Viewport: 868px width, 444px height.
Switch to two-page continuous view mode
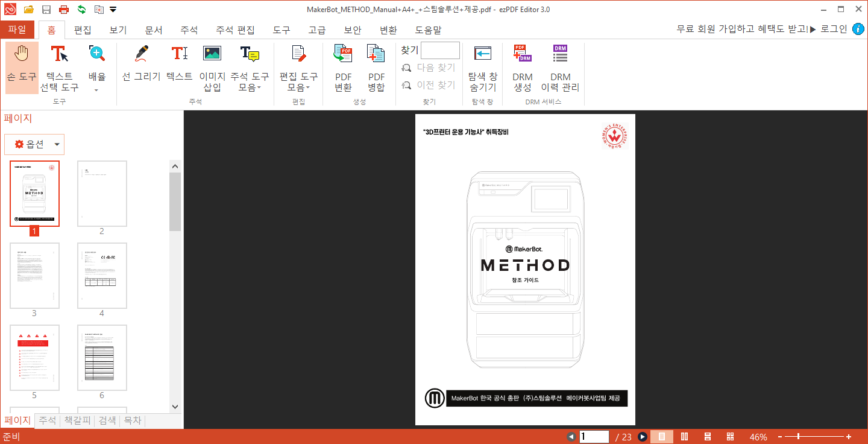point(730,437)
